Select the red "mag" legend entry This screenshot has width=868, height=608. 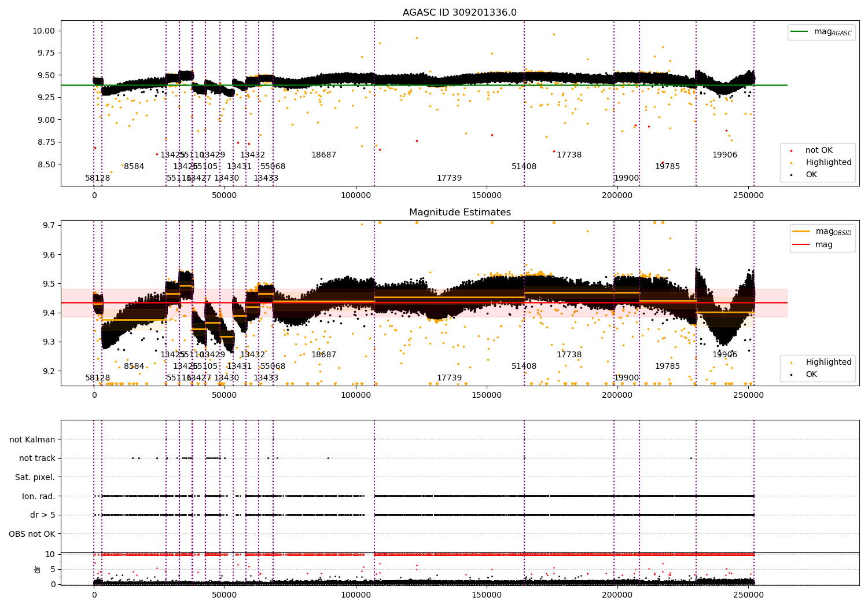click(812, 245)
